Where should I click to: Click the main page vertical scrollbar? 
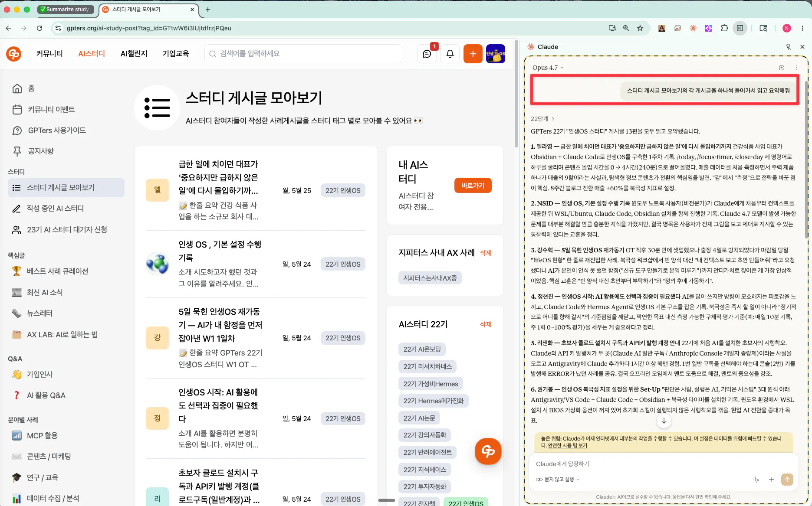point(516,94)
